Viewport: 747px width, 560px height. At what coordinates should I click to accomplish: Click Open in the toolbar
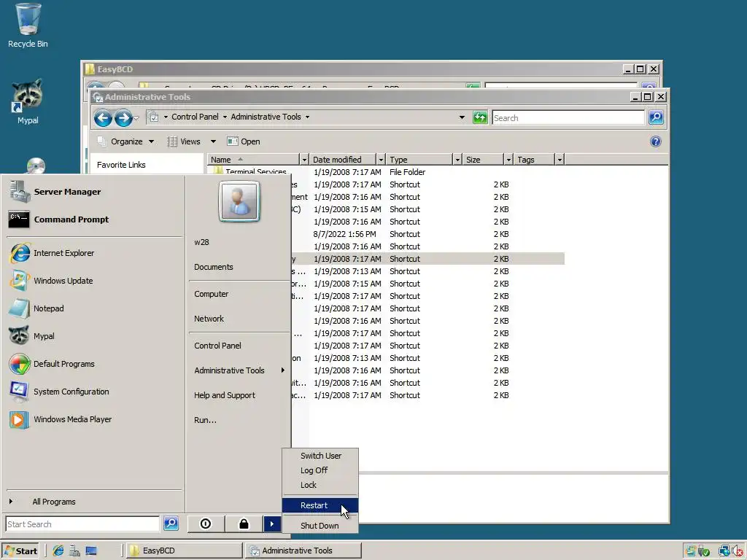point(244,141)
